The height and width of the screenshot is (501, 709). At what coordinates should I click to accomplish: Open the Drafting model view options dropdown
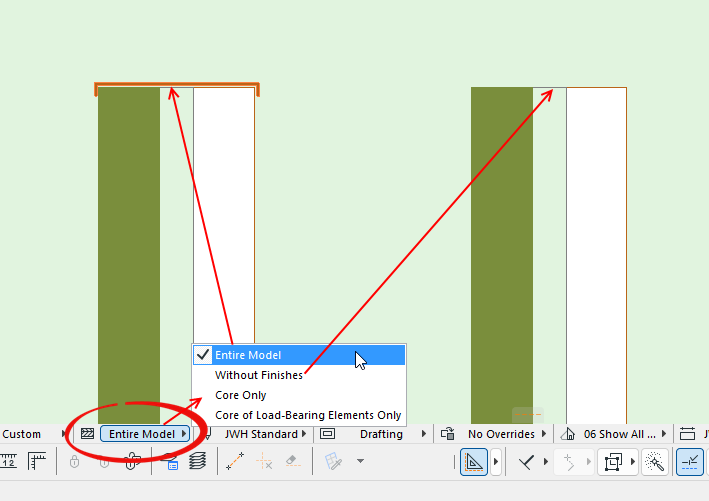tap(392, 434)
